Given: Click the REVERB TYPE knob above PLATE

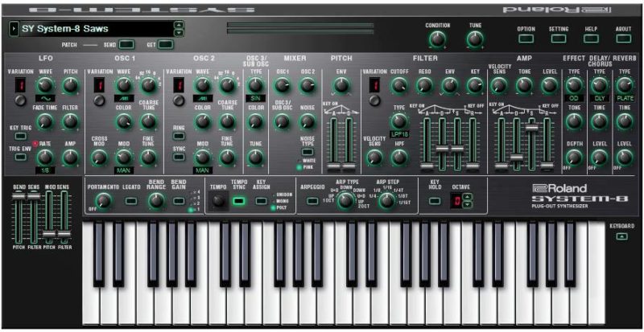Looking at the screenshot, I should point(625,85).
